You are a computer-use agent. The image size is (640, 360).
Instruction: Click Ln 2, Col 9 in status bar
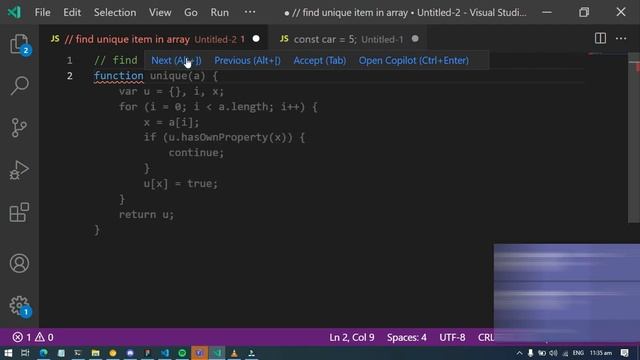click(x=352, y=337)
